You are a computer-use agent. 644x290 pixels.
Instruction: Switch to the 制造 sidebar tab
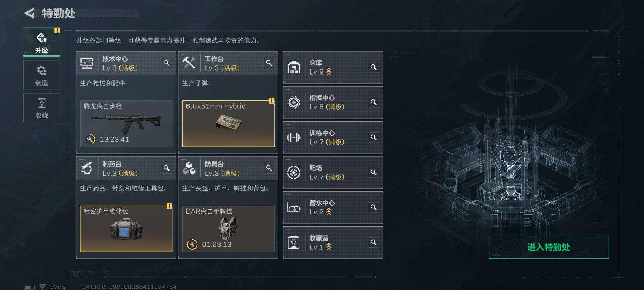pyautogui.click(x=42, y=75)
